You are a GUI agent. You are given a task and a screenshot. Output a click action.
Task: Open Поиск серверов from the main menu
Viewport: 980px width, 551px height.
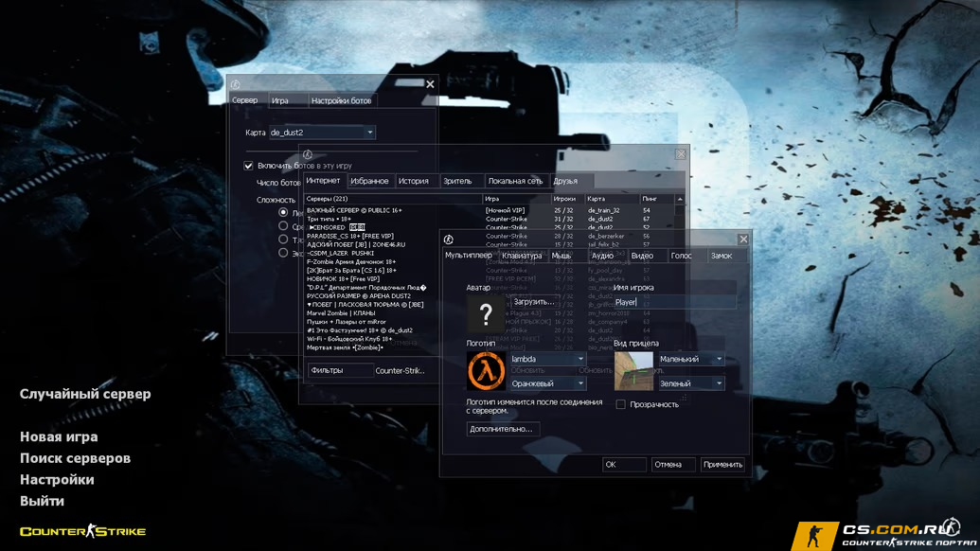pyautogui.click(x=75, y=458)
